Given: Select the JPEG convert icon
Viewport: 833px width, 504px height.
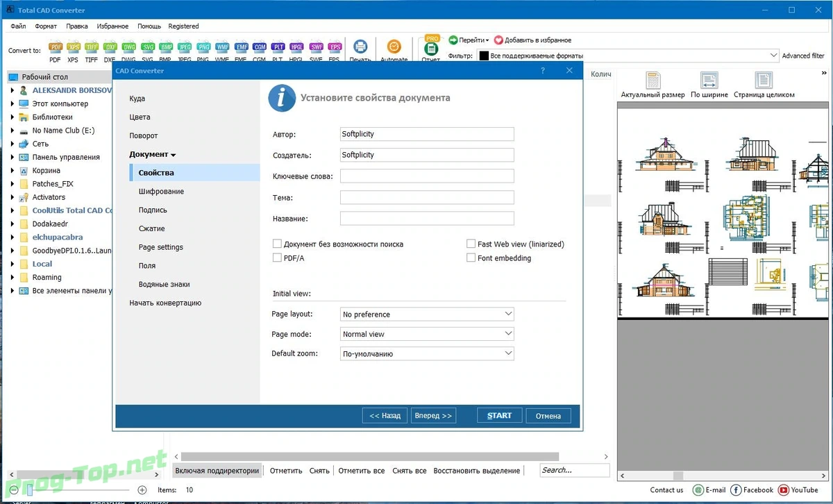Looking at the screenshot, I should click(x=185, y=48).
